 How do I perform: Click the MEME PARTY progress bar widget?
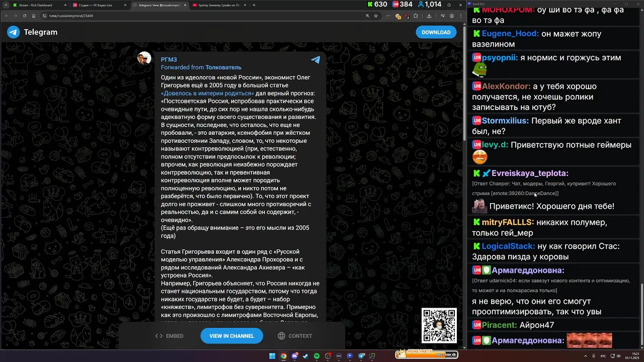pos(427,354)
